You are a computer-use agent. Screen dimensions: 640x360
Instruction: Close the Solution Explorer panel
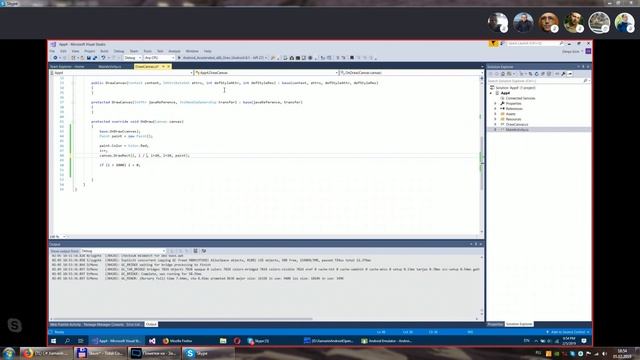pyautogui.click(x=588, y=67)
